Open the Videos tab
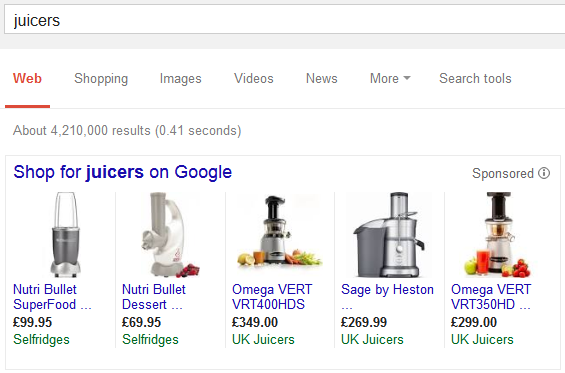565x373 pixels. pos(254,79)
